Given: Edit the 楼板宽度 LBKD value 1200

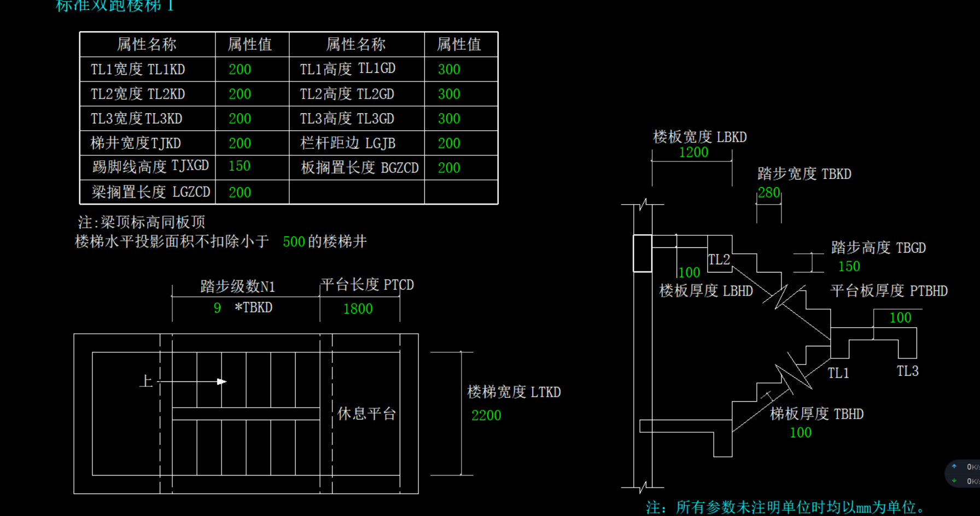Looking at the screenshot, I should (x=693, y=153).
